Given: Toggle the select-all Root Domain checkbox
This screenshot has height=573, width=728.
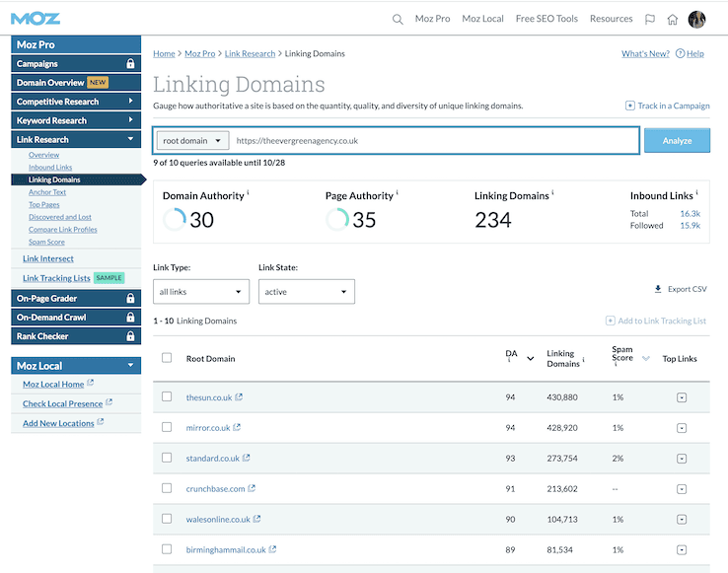Looking at the screenshot, I should [167, 358].
